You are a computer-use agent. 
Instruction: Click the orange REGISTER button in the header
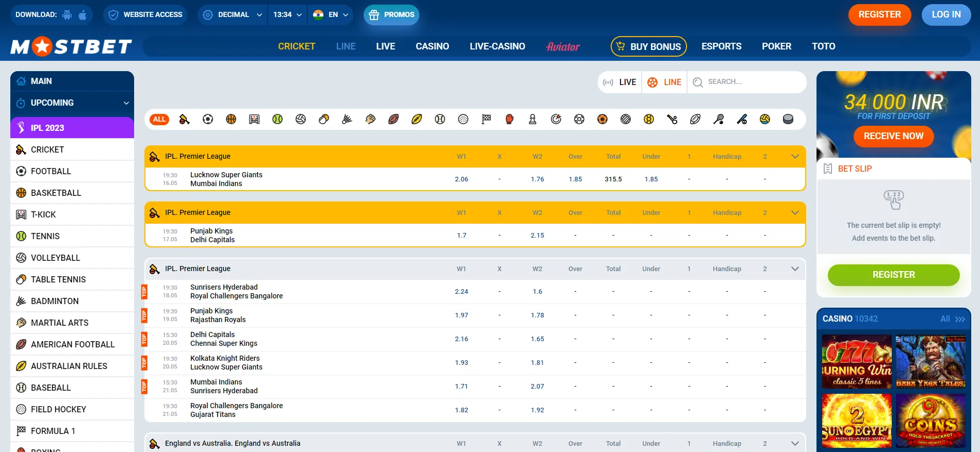coord(879,14)
